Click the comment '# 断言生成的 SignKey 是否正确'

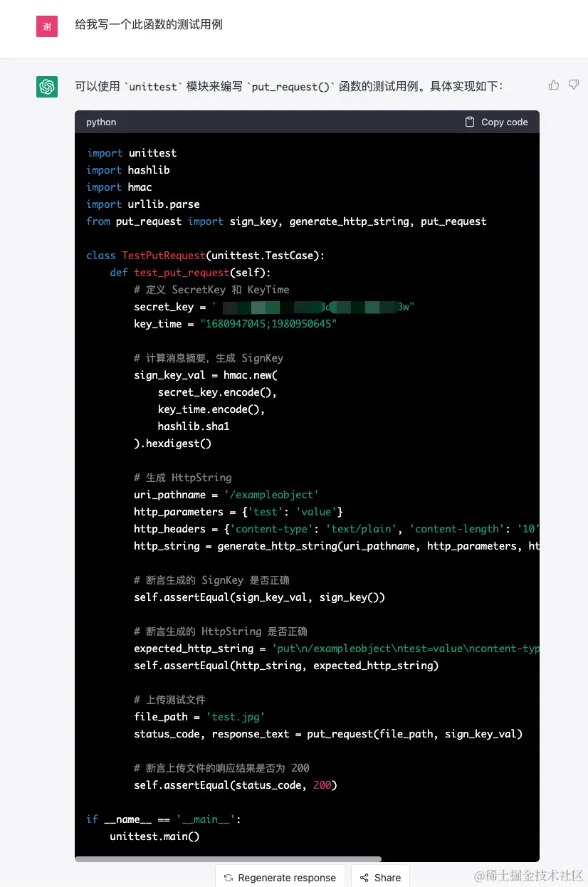pos(211,580)
